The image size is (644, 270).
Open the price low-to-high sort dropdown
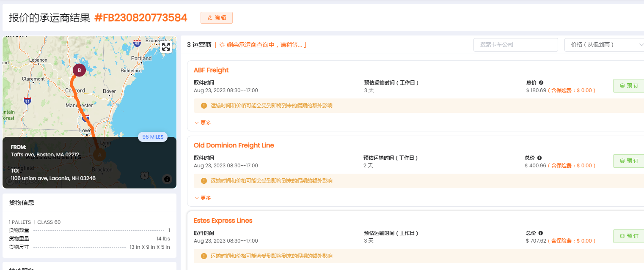604,45
